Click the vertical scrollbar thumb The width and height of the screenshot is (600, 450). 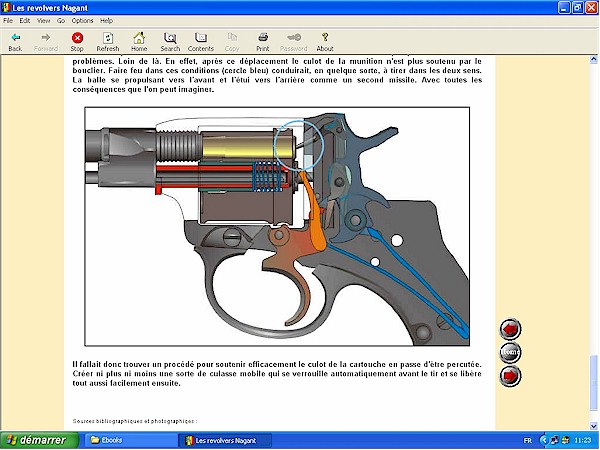click(593, 383)
